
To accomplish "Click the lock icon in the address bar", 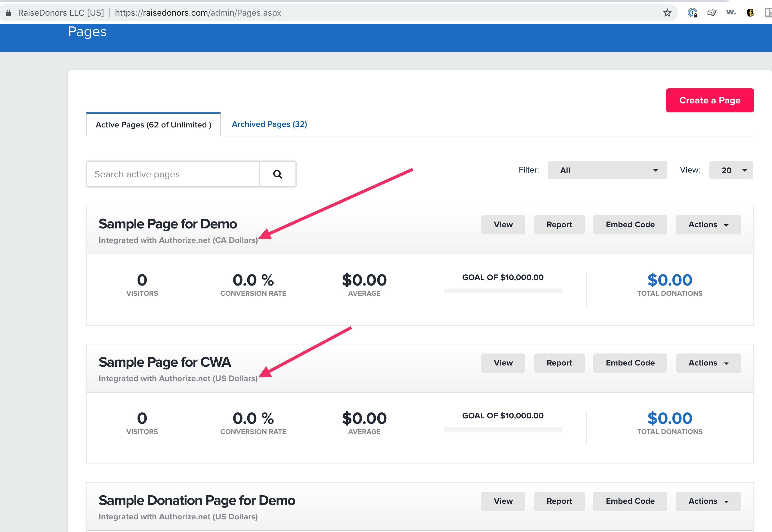I will point(8,13).
